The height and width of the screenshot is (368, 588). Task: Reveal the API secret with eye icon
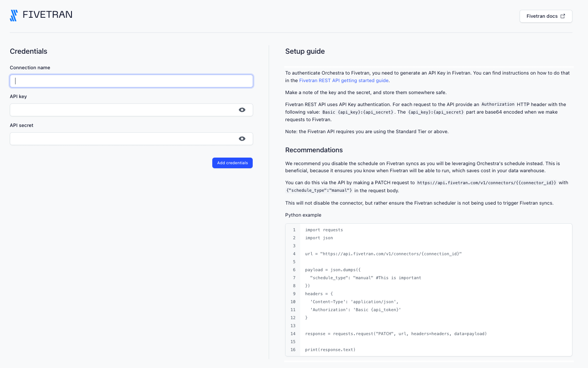click(x=242, y=138)
